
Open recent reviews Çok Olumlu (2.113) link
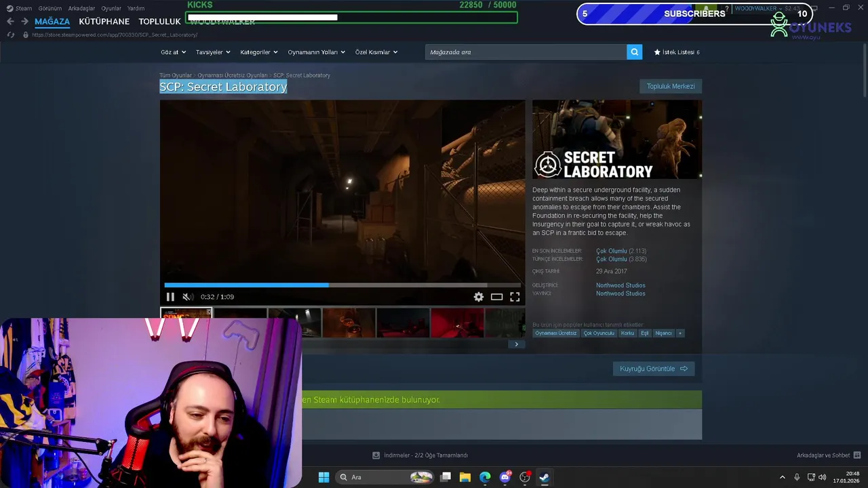[x=621, y=251]
